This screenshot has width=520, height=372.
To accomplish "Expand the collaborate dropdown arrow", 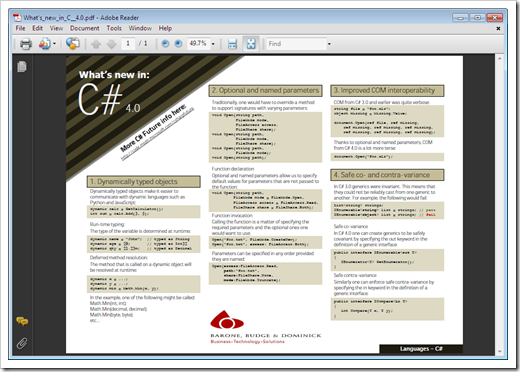I will point(54,44).
